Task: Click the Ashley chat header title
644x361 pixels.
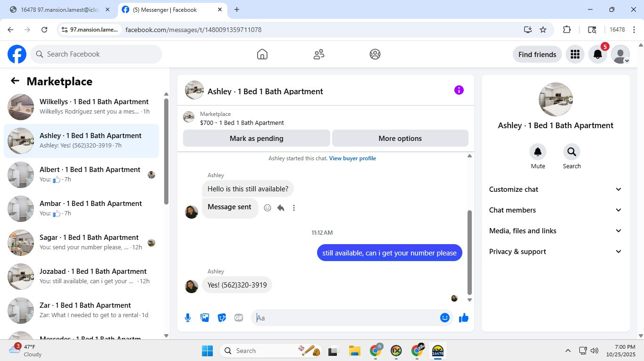Action: point(265,91)
